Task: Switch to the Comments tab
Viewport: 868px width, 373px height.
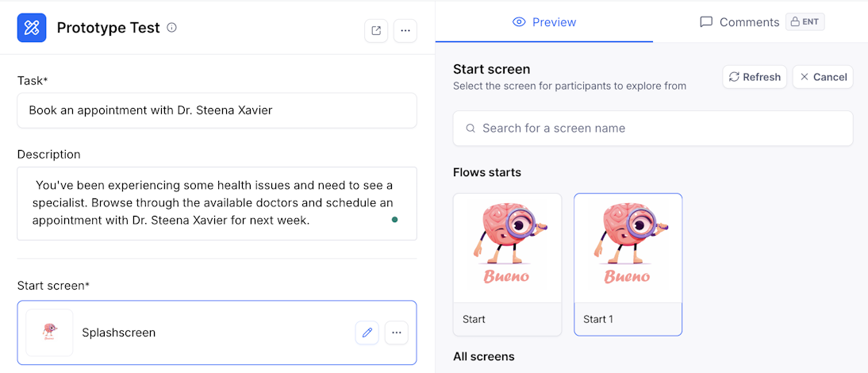Action: tap(760, 22)
